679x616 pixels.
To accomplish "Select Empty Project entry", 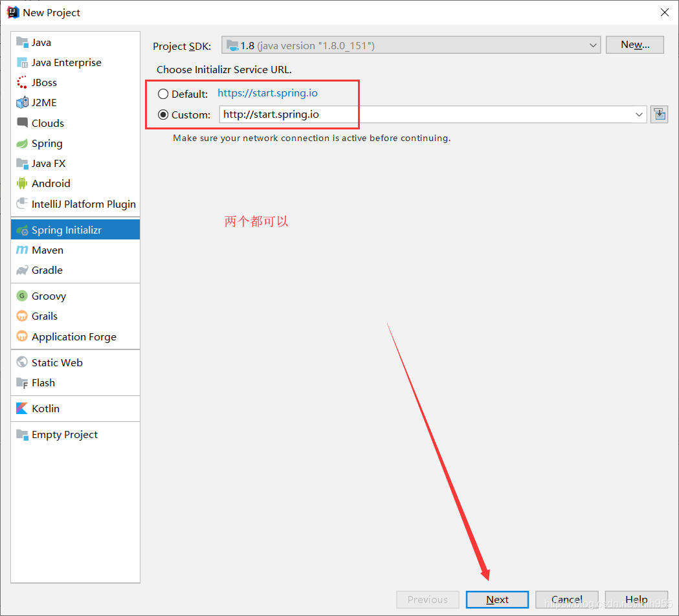I will coord(75,435).
